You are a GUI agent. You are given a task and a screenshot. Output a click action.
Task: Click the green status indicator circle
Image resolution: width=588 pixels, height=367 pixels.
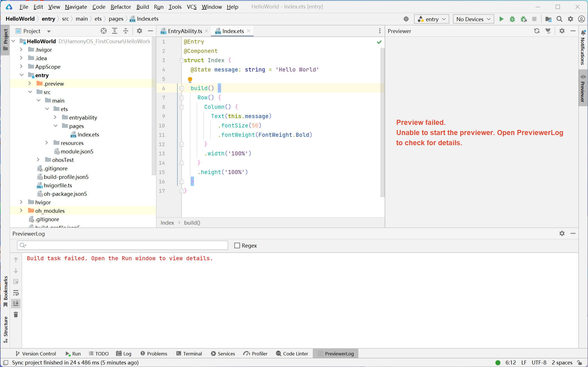click(498, 362)
